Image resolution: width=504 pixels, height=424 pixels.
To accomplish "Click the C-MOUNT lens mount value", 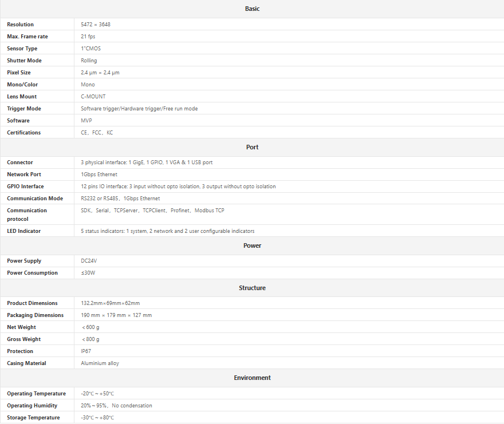I will (93, 97).
